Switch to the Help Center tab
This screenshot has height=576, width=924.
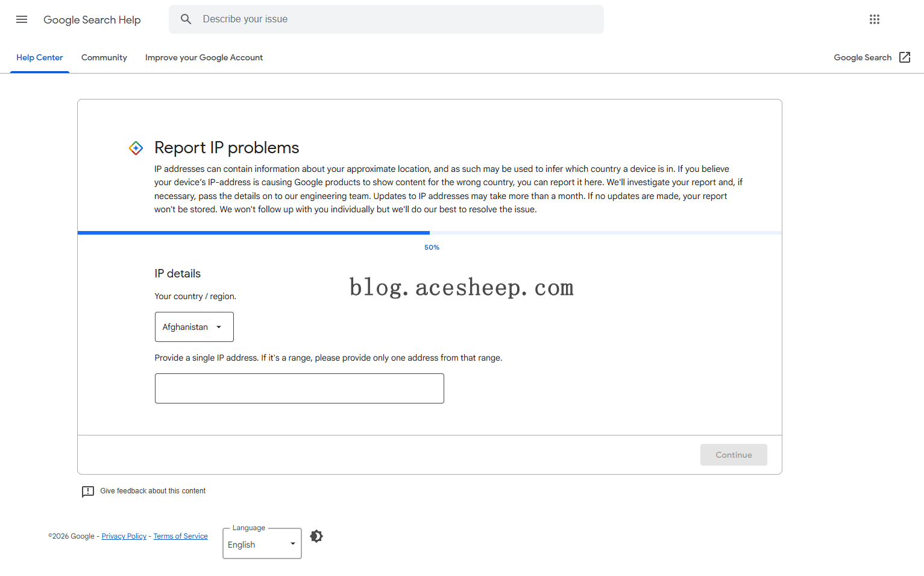(x=40, y=58)
